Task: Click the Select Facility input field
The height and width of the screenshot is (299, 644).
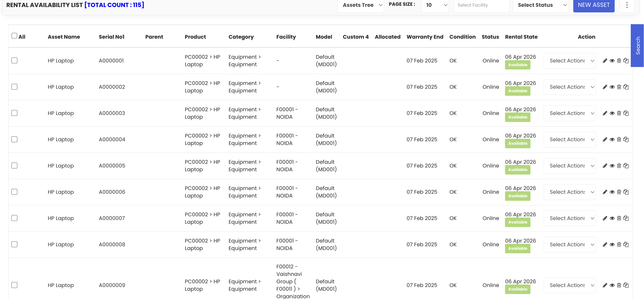Action: click(481, 5)
